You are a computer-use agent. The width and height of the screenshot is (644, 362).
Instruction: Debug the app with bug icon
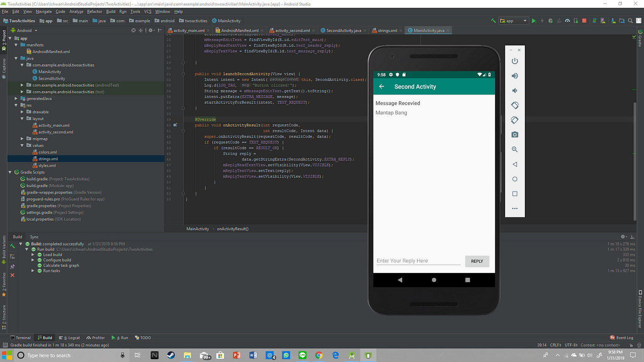coord(551,21)
